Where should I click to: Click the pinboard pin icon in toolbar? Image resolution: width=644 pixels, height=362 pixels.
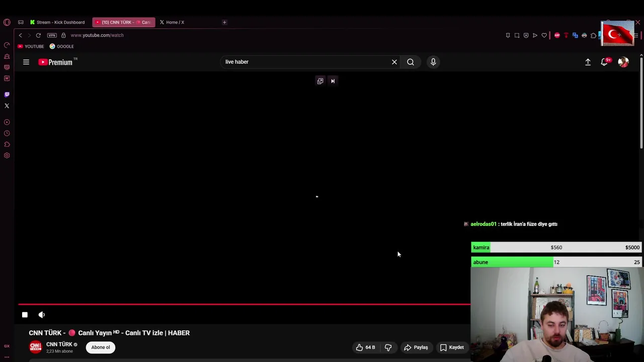508,35
